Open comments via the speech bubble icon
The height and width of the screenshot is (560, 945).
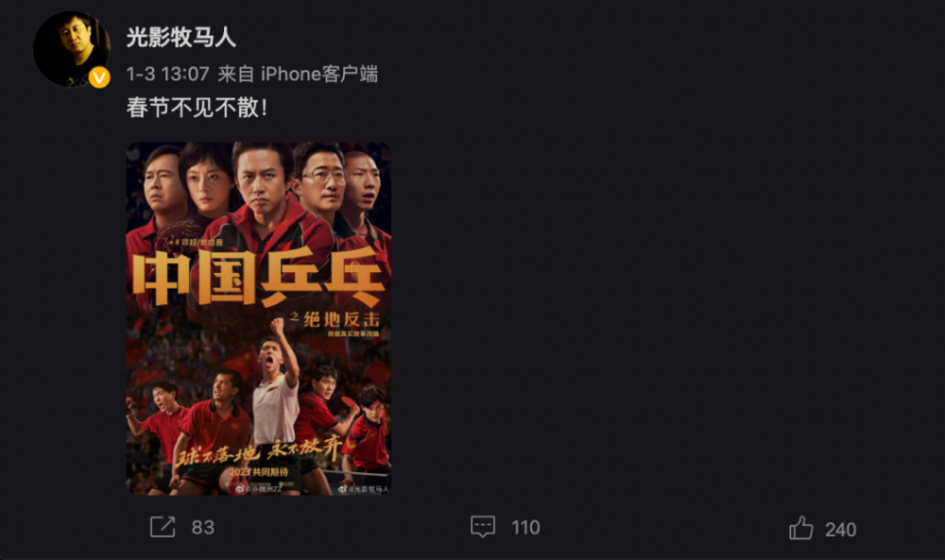pyautogui.click(x=483, y=527)
